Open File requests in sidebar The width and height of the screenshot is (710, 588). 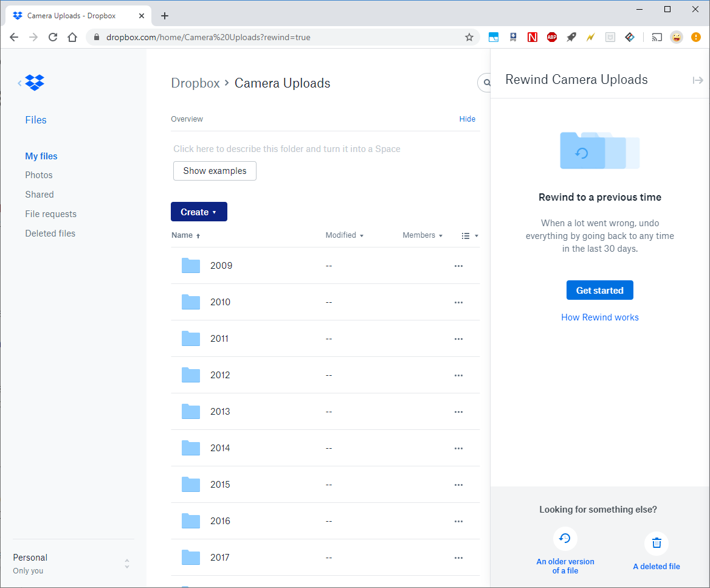point(50,214)
